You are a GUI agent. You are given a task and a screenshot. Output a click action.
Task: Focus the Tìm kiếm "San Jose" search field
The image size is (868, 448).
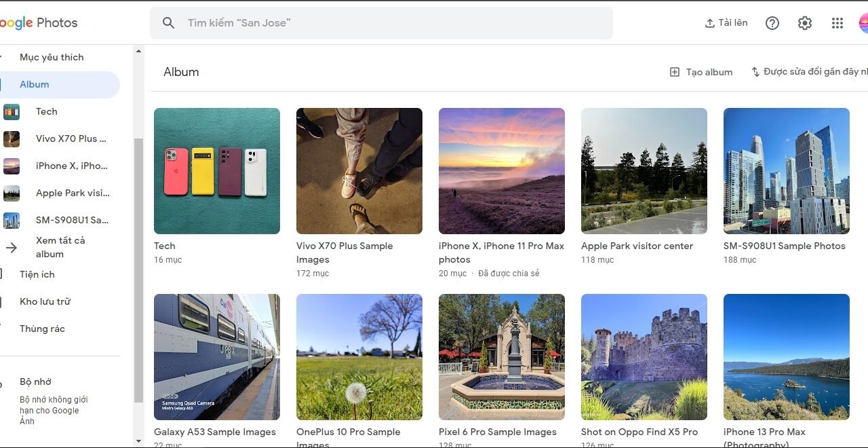click(x=381, y=23)
